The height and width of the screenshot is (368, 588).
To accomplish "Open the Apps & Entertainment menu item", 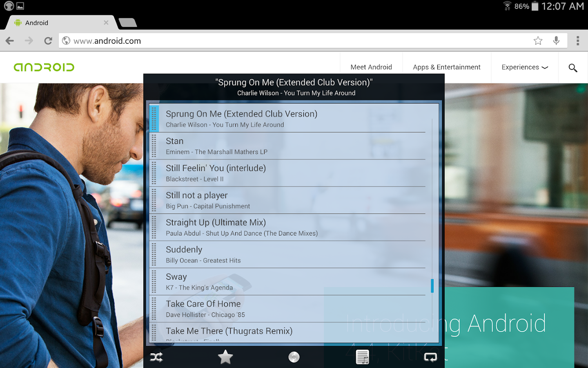I will [447, 67].
